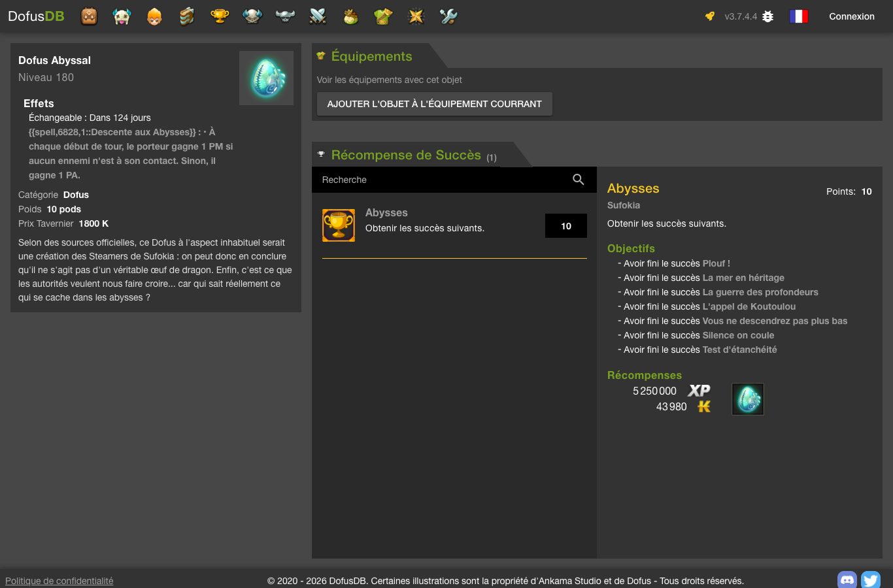The width and height of the screenshot is (893, 588).
Task: Open the grey horned helmet icon
Action: (x=285, y=16)
